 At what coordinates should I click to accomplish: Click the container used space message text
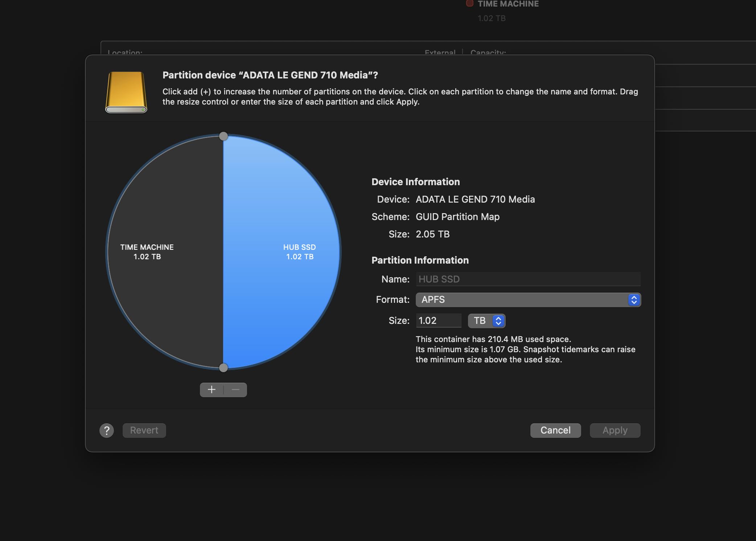point(493,339)
